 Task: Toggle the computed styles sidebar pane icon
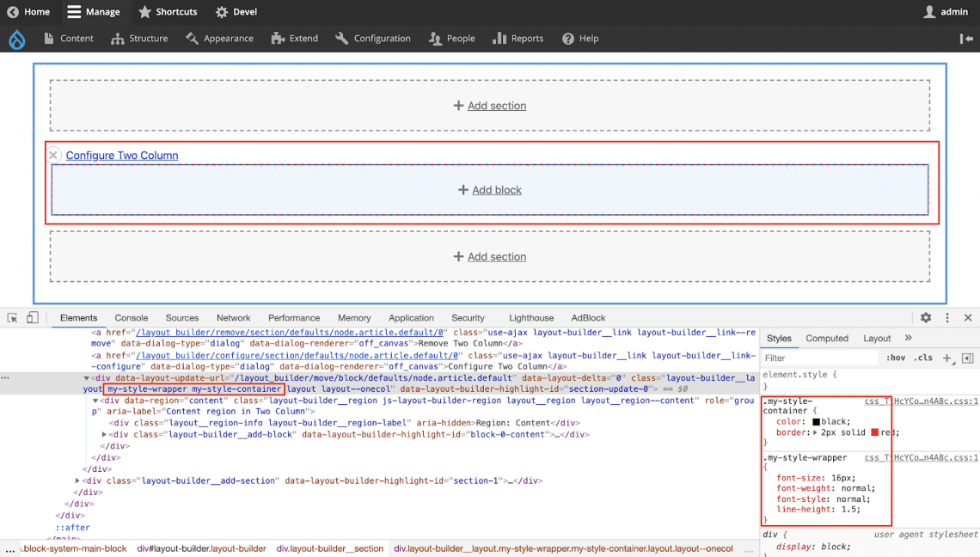[x=967, y=358]
